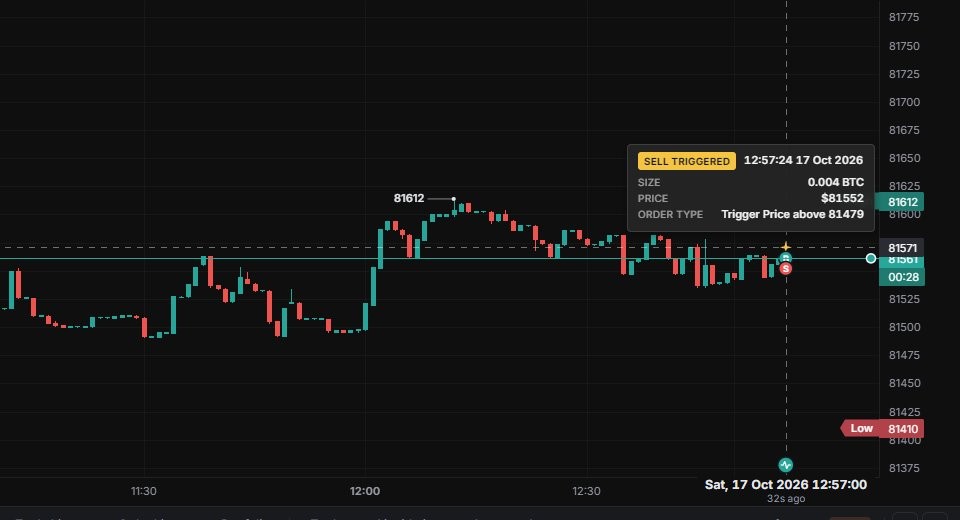Click the 11:30 time axis label

point(144,491)
